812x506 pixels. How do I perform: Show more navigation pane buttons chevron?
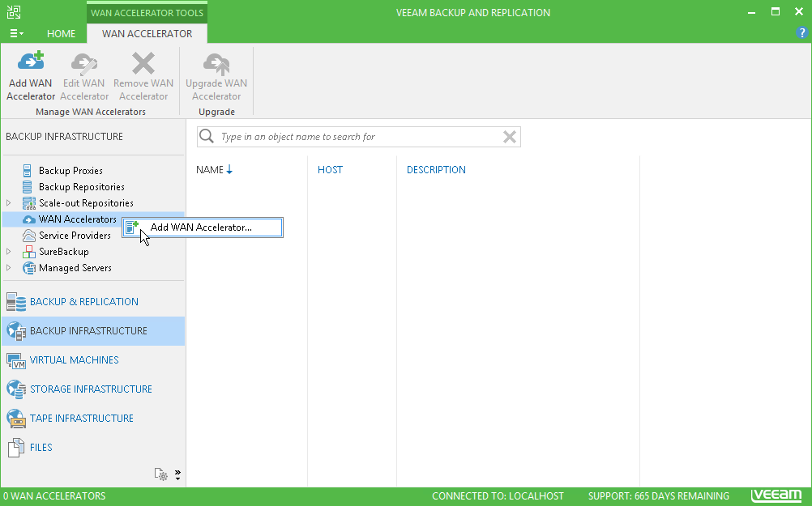coord(177,475)
